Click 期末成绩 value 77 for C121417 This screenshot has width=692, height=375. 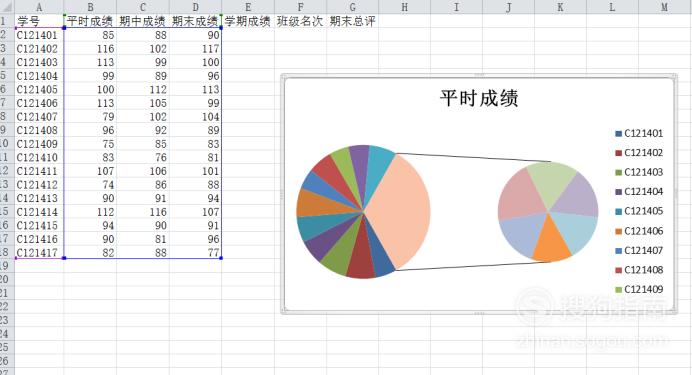195,252
